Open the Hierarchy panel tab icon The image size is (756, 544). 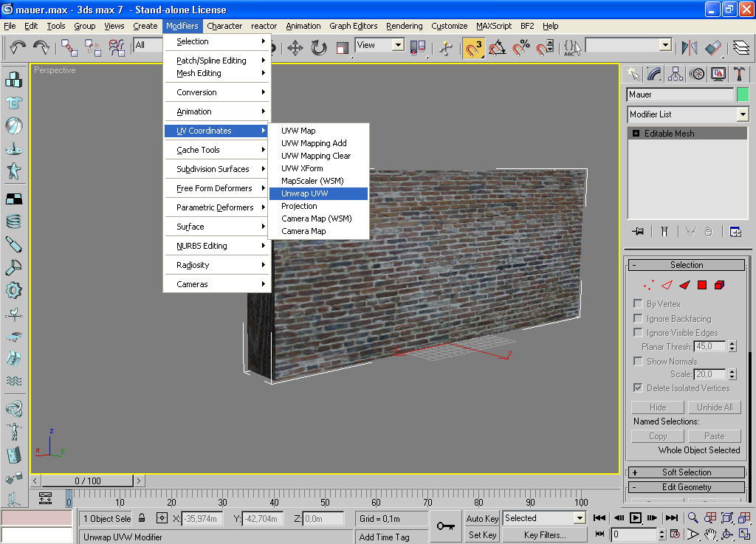coord(675,74)
